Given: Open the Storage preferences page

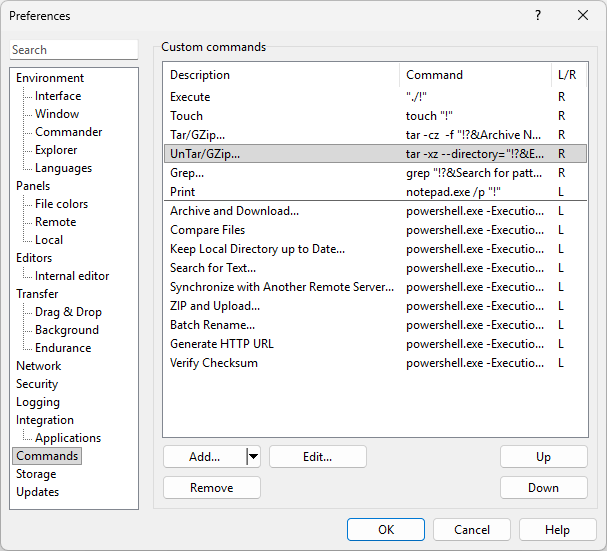Looking at the screenshot, I should pos(36,474).
